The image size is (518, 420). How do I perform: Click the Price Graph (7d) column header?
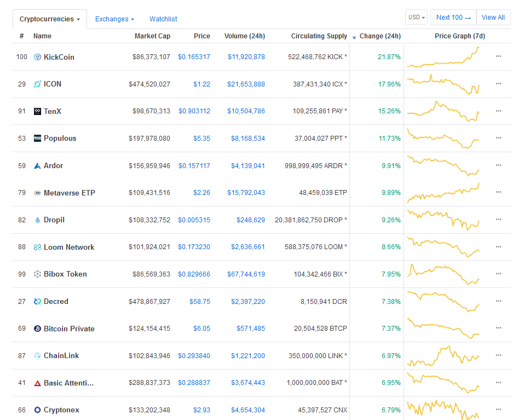pyautogui.click(x=460, y=36)
